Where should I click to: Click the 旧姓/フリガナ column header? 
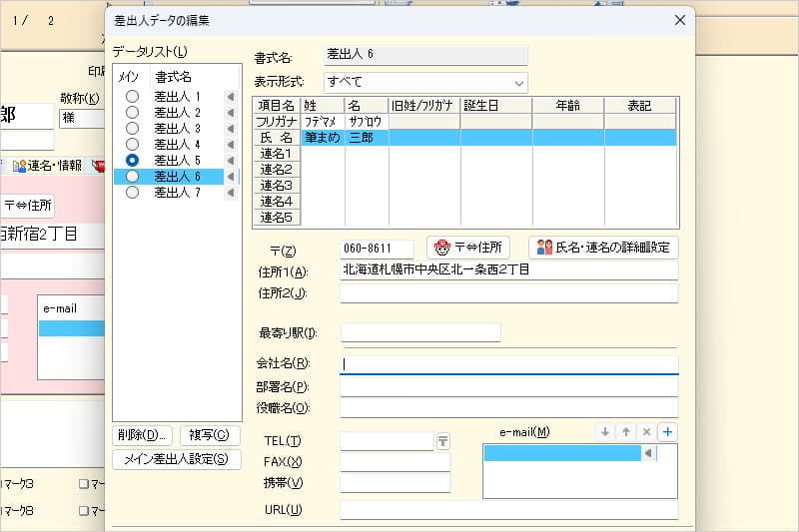[424, 106]
